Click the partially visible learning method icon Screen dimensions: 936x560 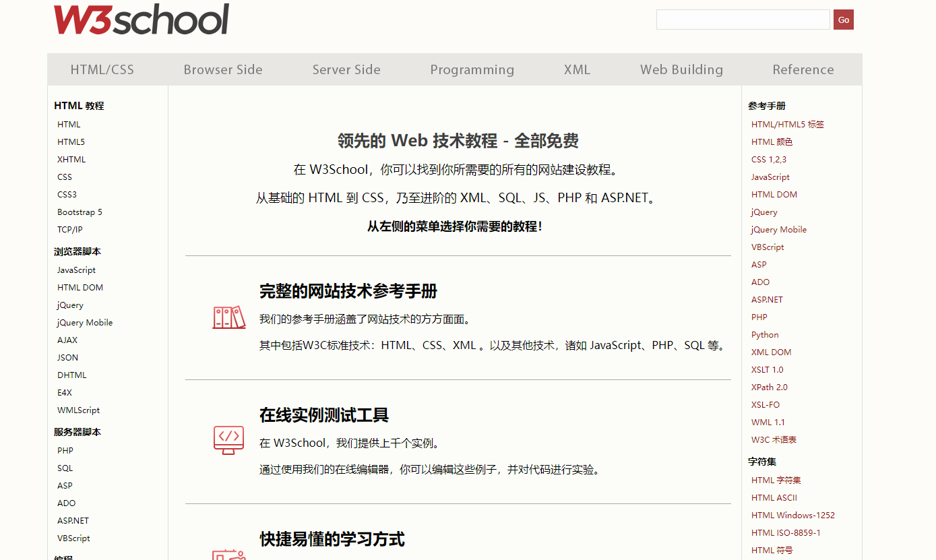click(x=228, y=554)
